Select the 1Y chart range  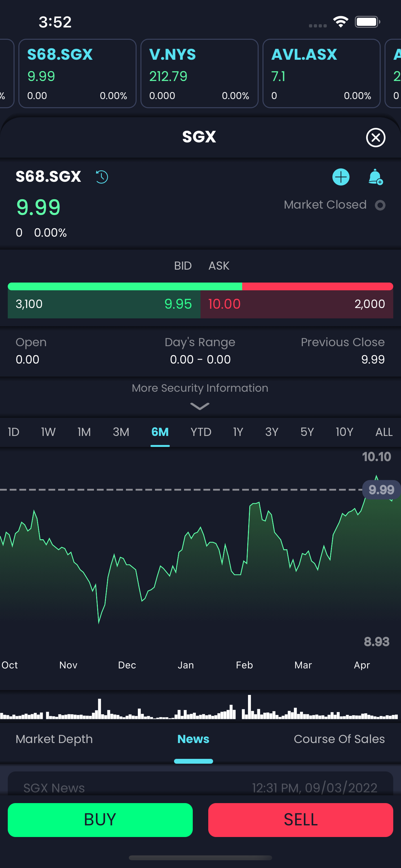click(238, 432)
